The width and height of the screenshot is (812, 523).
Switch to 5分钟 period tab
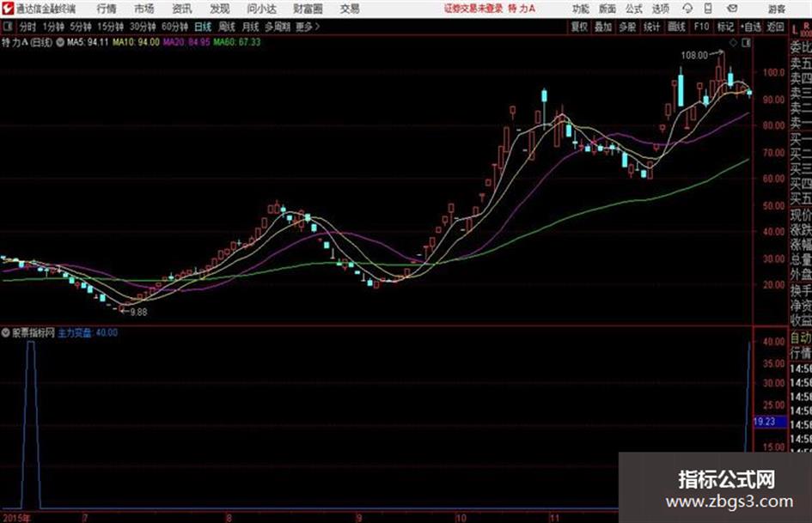[x=80, y=27]
